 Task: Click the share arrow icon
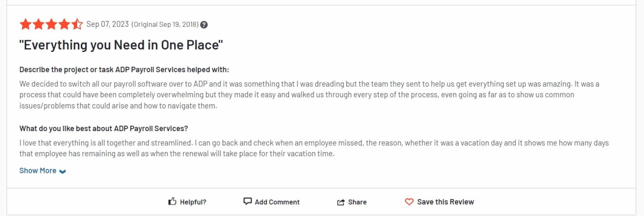[x=340, y=202]
